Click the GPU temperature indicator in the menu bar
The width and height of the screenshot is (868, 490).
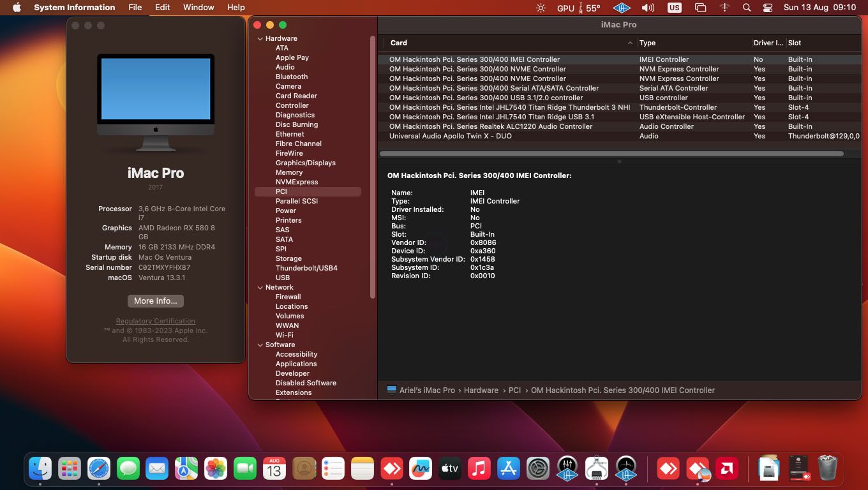coord(577,7)
